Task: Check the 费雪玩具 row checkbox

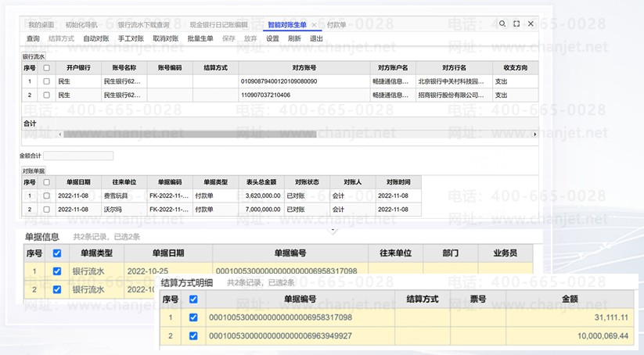Action: point(46,195)
